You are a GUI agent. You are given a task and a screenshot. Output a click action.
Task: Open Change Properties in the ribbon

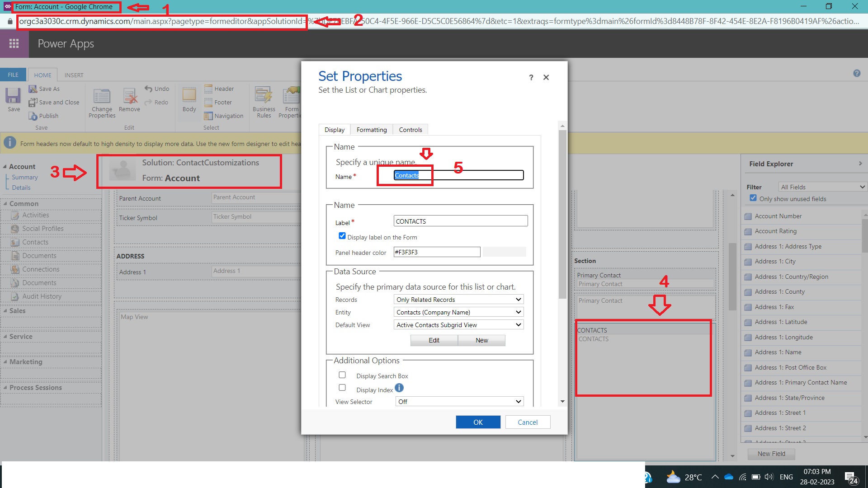[x=102, y=103]
